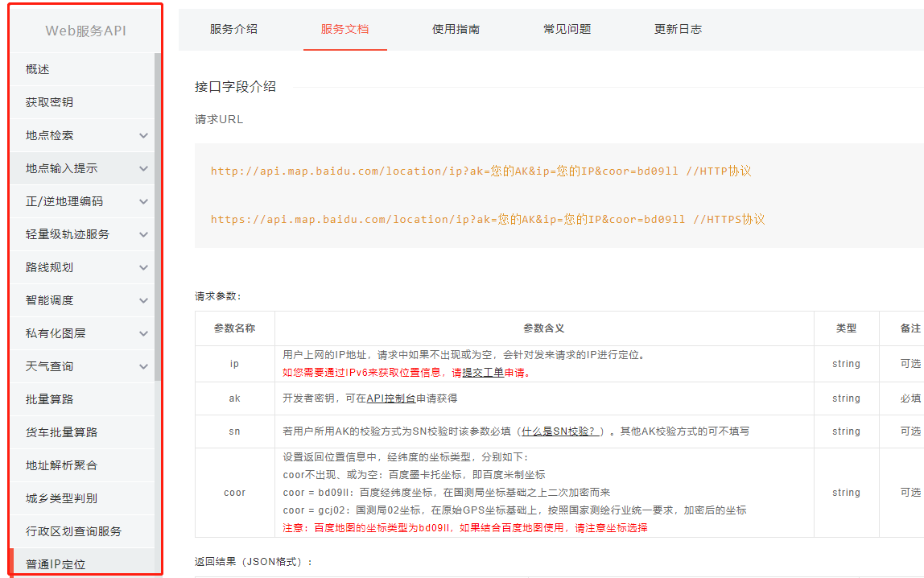Screen dimensions: 924x578
Task: Click the 参数含义 column header
Action: [x=544, y=328]
